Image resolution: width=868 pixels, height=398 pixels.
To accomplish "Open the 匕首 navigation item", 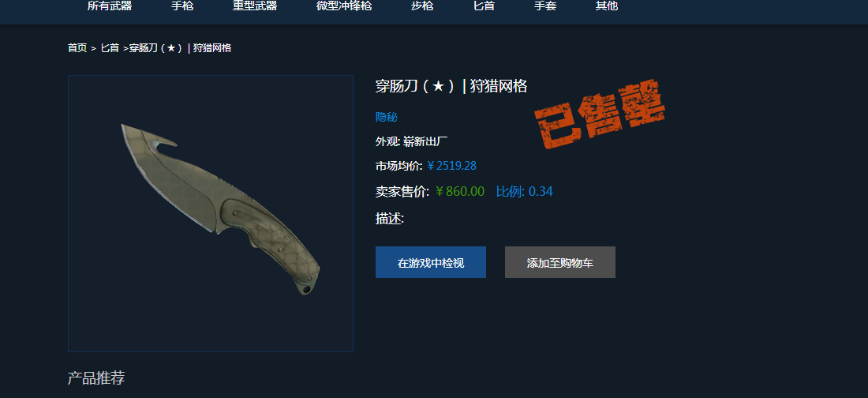I will pyautogui.click(x=485, y=6).
